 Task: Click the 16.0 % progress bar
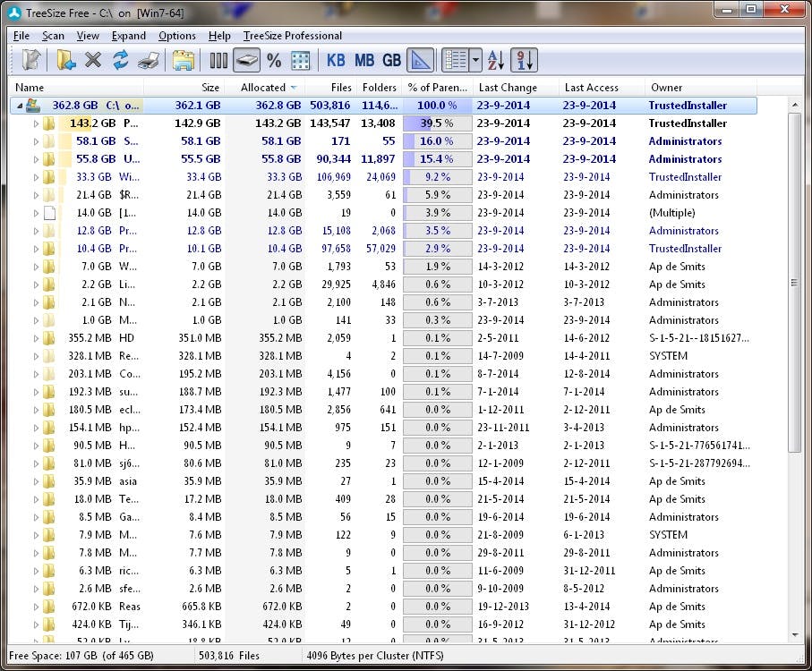[438, 141]
